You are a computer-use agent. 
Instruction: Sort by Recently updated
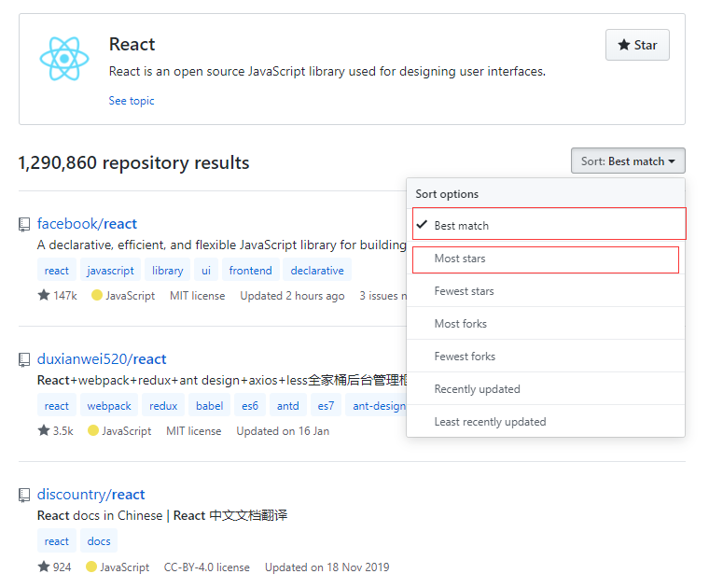546,388
